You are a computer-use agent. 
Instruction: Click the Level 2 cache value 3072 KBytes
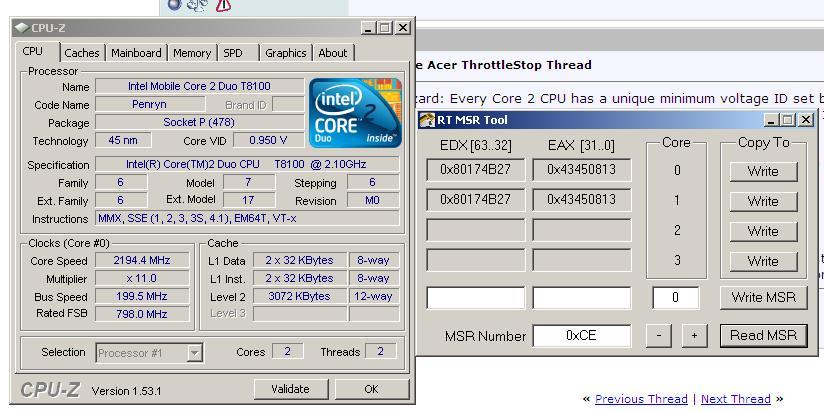click(300, 296)
